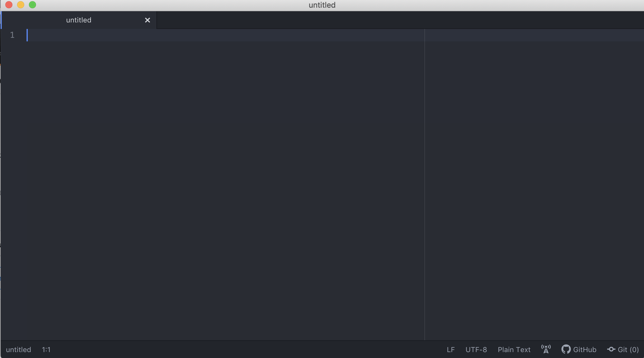Open the grammar selector labeled Plain Text
Viewport: 644px width, 358px height.
click(x=514, y=349)
